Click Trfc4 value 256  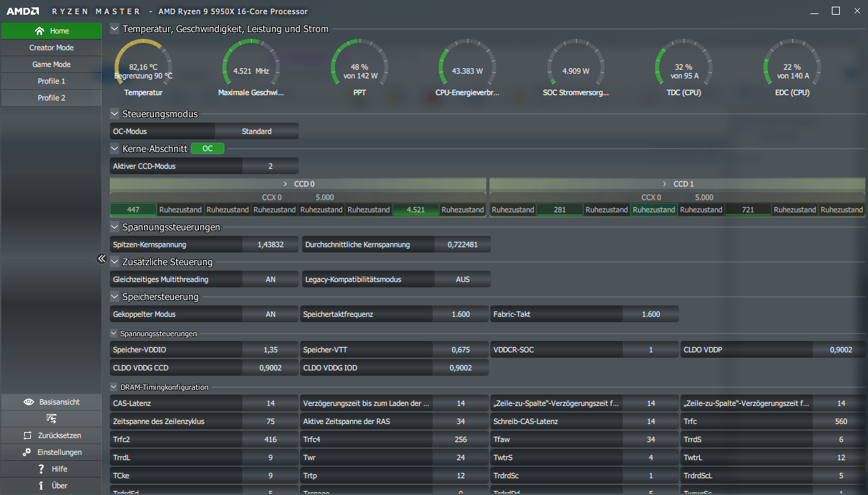click(461, 439)
